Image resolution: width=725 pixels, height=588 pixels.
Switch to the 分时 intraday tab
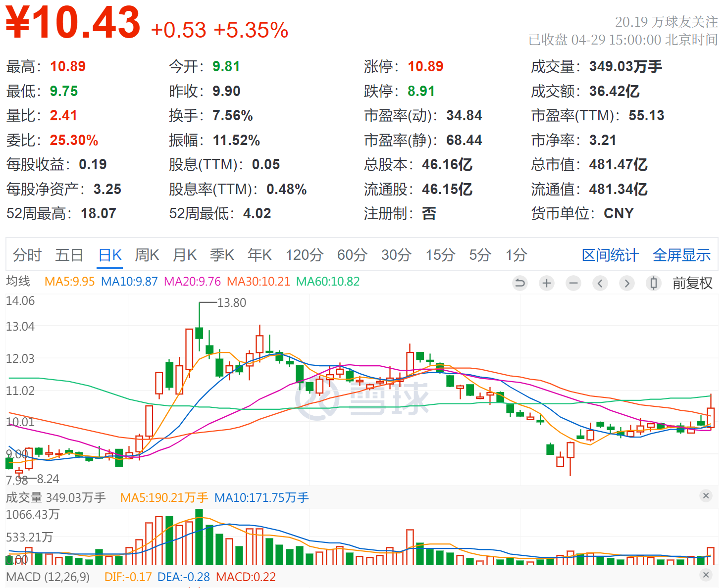[x=27, y=255]
